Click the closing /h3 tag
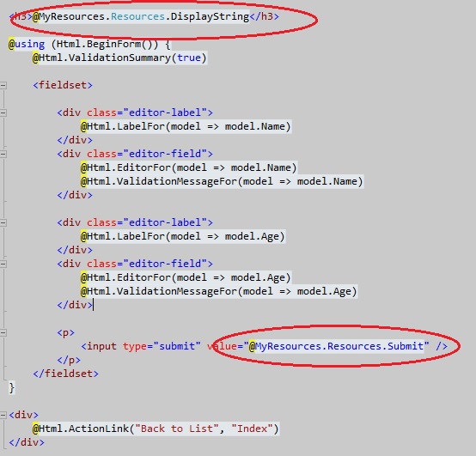 264,16
